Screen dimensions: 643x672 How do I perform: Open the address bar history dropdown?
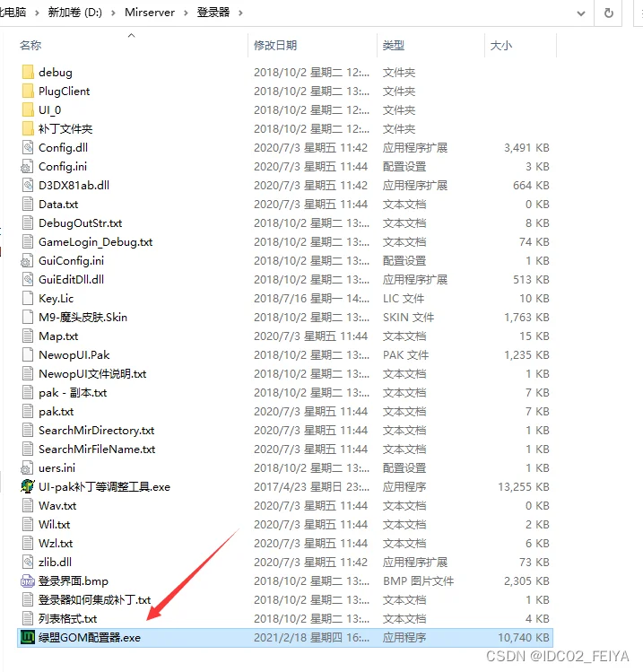582,13
